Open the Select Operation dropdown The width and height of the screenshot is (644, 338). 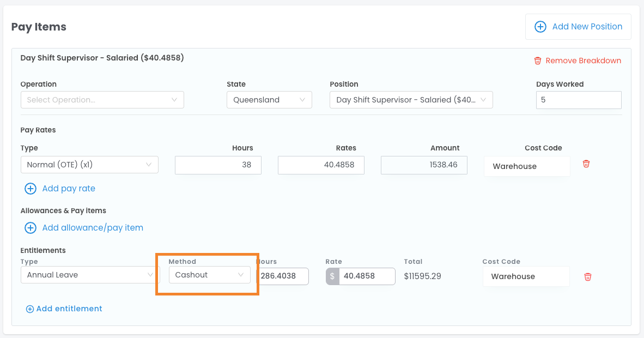click(x=102, y=100)
